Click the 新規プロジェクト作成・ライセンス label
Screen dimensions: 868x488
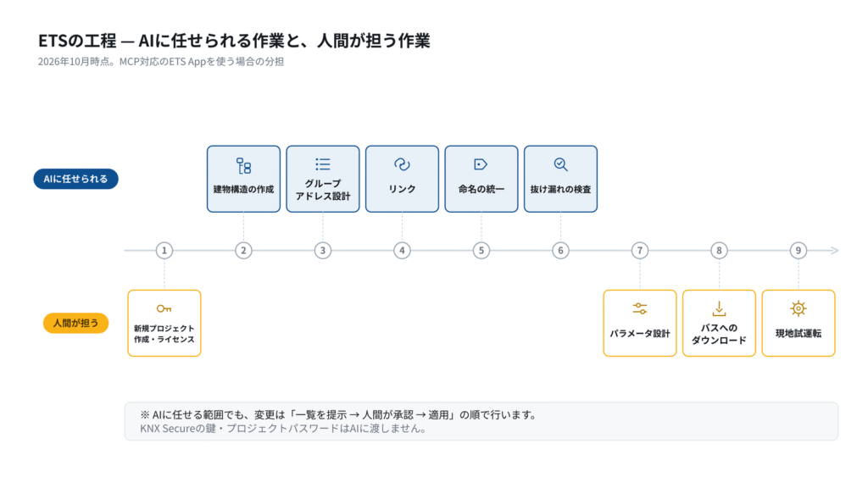pos(164,334)
